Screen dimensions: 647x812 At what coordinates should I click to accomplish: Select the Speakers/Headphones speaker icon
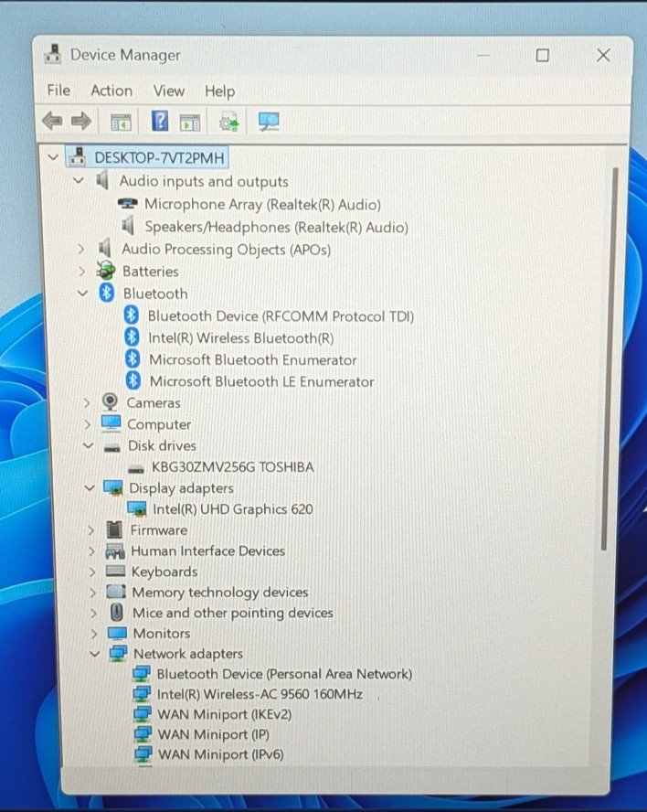click(x=128, y=226)
